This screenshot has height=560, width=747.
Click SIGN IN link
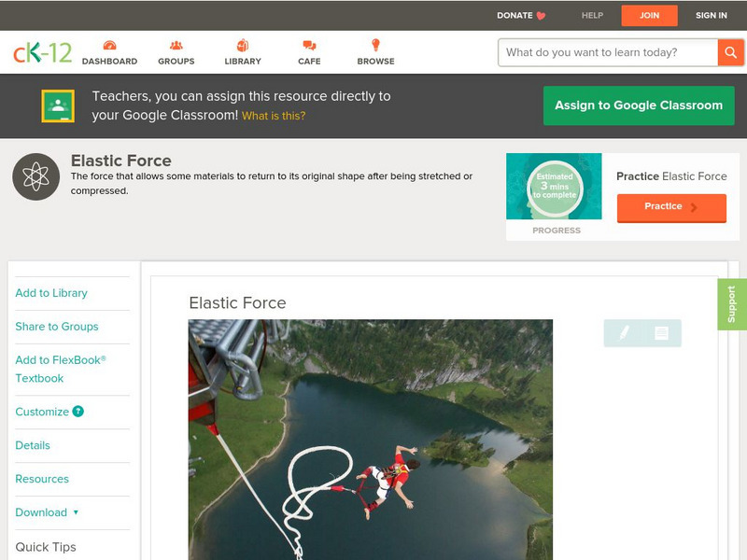(712, 16)
